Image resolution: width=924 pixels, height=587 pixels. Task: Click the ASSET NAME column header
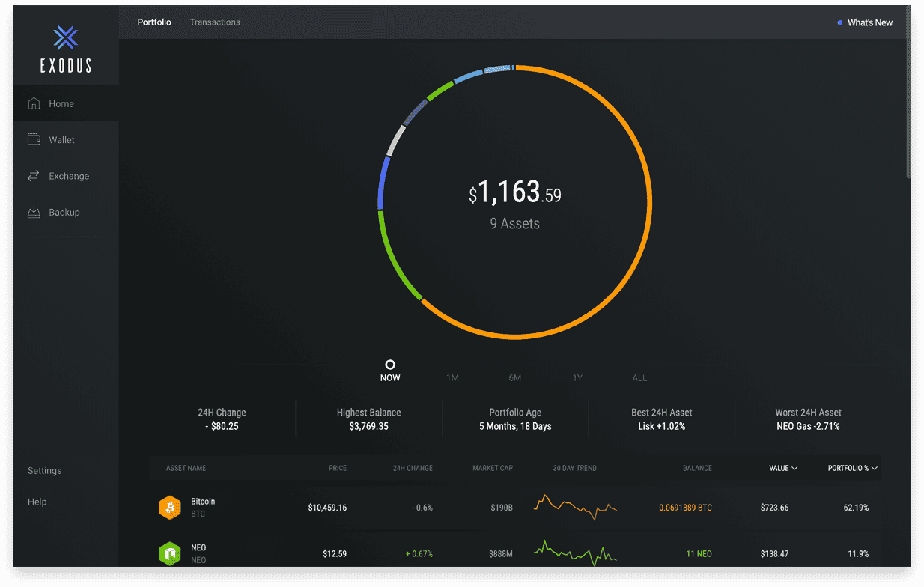186,469
